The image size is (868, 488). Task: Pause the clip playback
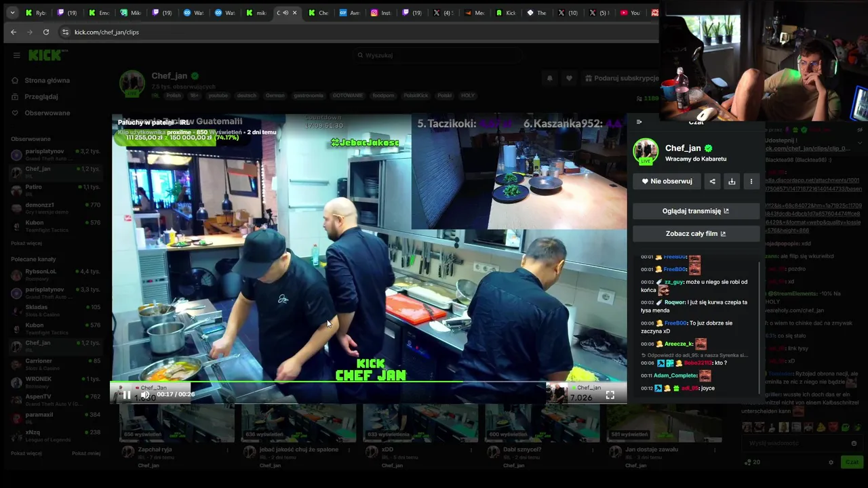[127, 394]
